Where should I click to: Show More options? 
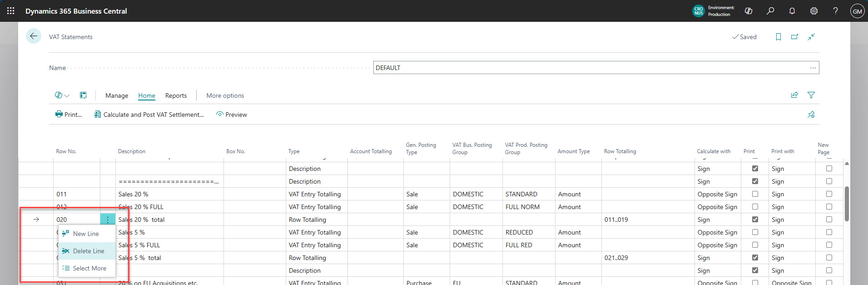point(225,95)
